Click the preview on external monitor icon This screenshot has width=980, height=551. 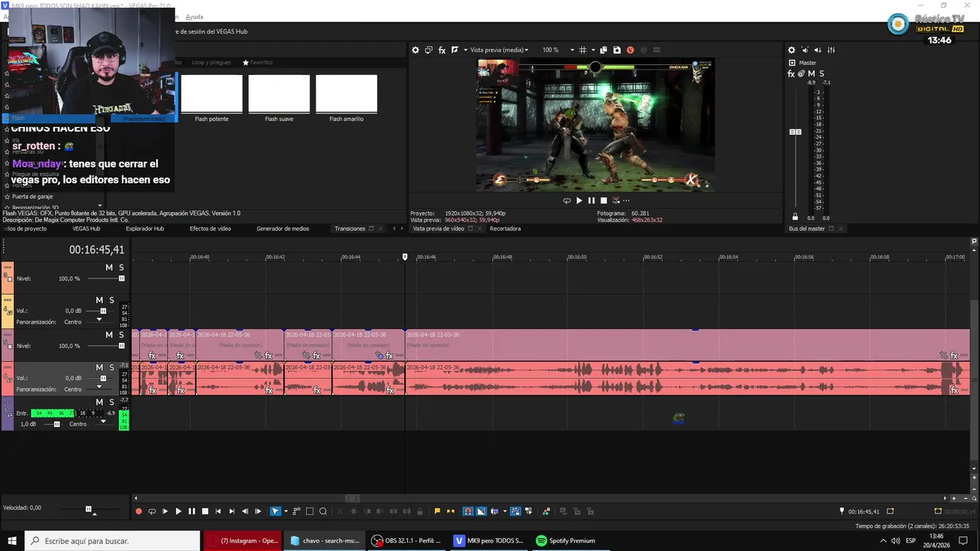coord(429,50)
